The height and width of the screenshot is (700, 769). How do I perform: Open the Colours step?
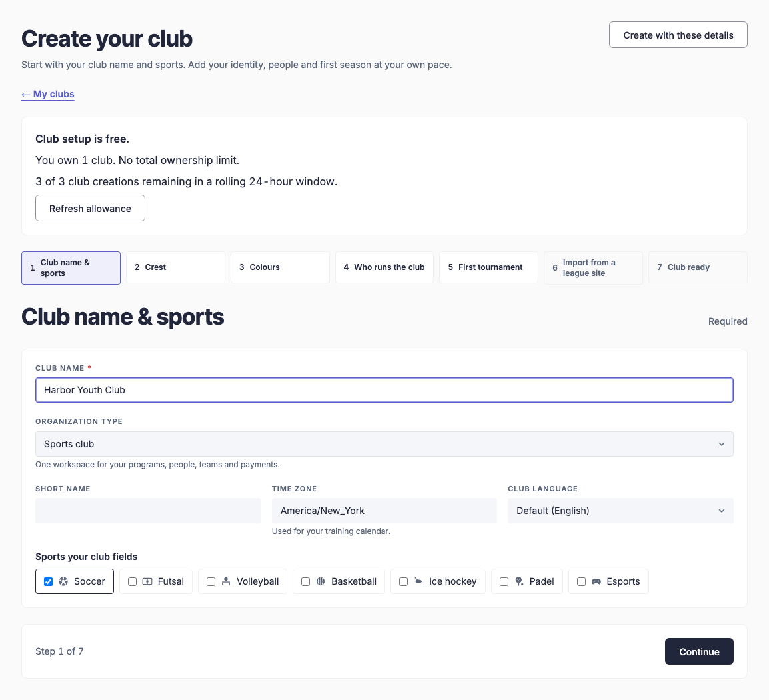pos(280,267)
